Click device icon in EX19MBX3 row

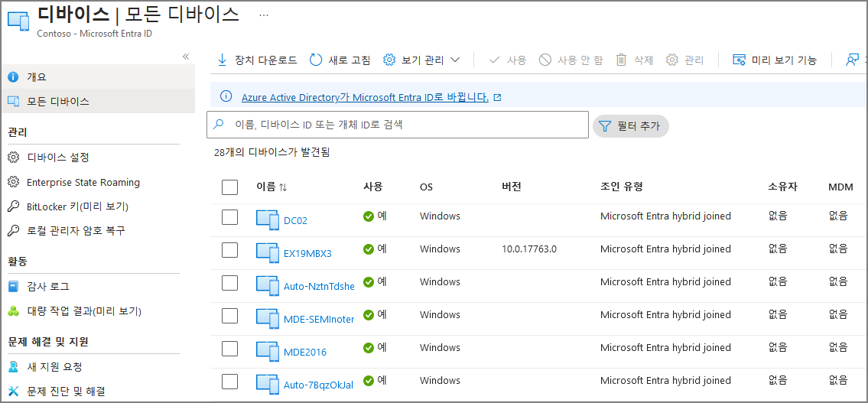point(268,252)
